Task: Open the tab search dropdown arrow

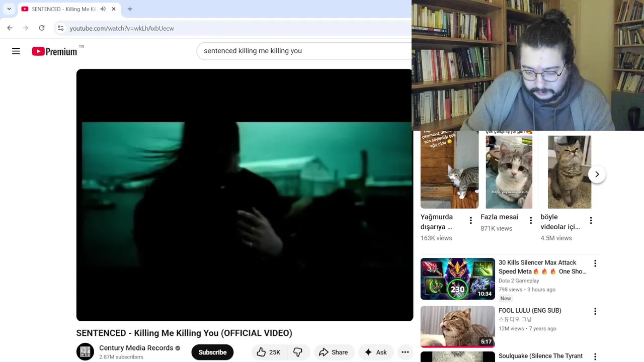Action: coord(9,9)
